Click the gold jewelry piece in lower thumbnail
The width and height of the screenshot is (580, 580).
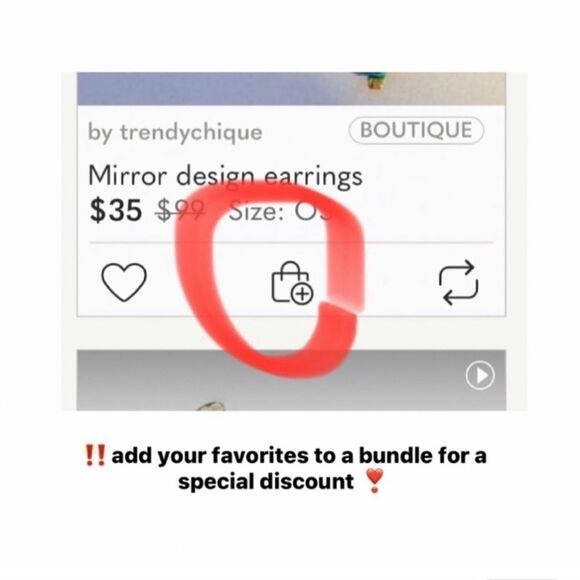click(211, 406)
